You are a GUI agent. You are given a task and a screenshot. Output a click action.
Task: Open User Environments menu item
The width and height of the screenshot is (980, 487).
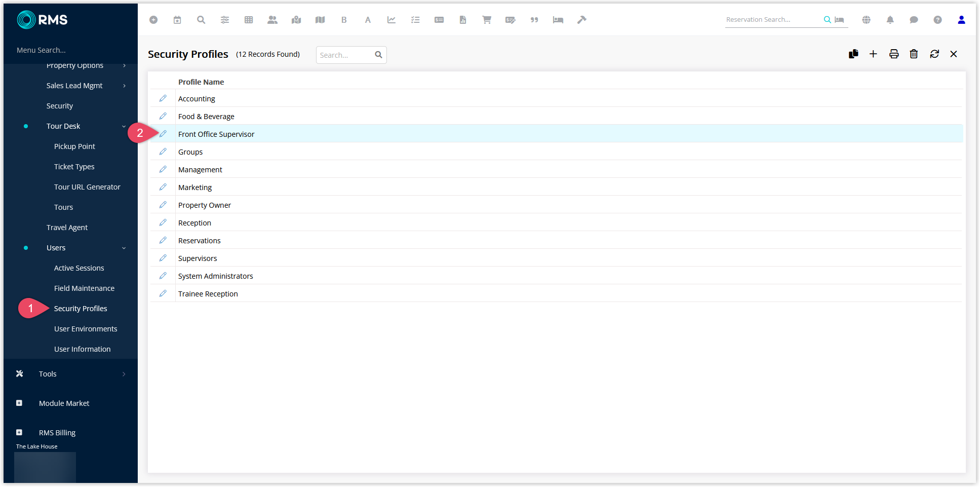click(86, 329)
